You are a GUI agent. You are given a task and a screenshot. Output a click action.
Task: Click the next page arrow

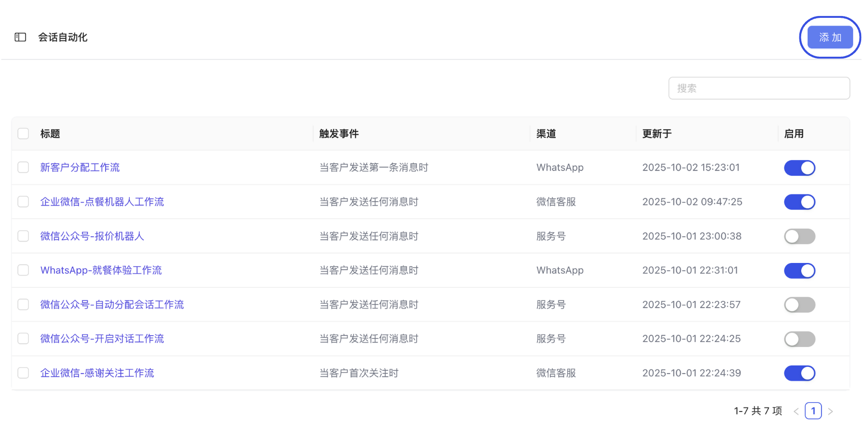click(x=831, y=411)
